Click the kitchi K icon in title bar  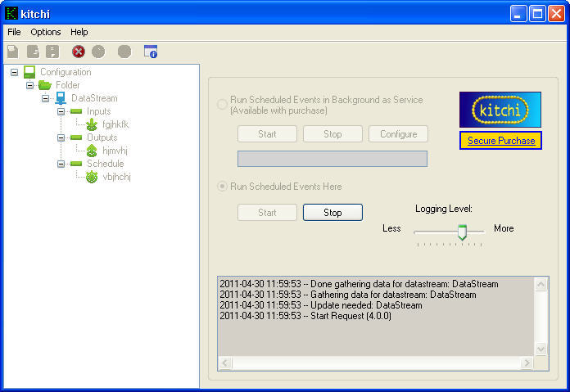(x=11, y=13)
